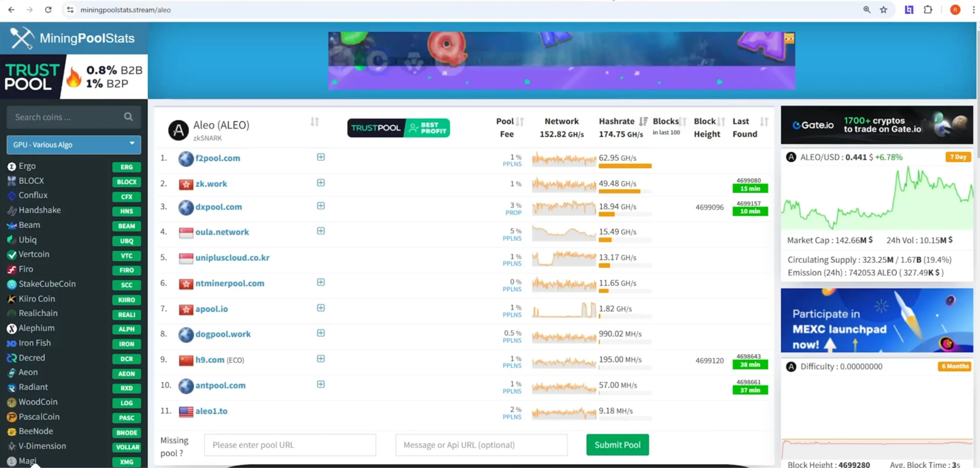Bookmark this page with star icon
Screen dimensions: 980x468
[884, 10]
